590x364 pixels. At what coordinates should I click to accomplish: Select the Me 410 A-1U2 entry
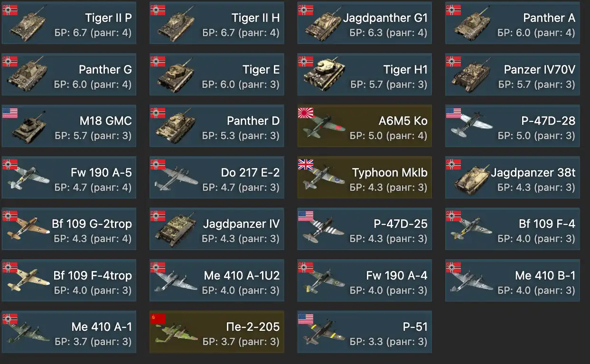tap(217, 280)
